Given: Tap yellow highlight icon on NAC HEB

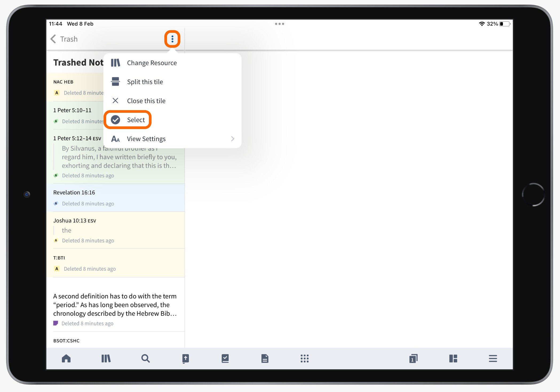Looking at the screenshot, I should coord(57,93).
